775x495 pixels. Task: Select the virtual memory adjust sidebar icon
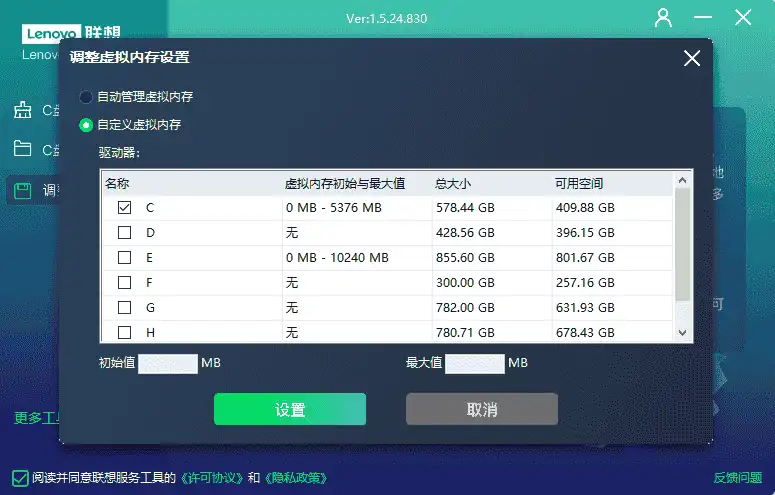coord(22,190)
